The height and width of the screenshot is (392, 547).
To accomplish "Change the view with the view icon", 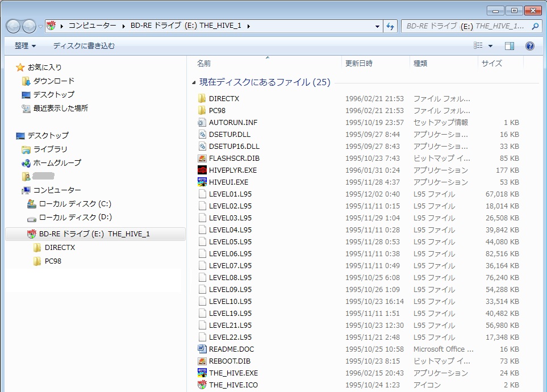I will tap(478, 45).
